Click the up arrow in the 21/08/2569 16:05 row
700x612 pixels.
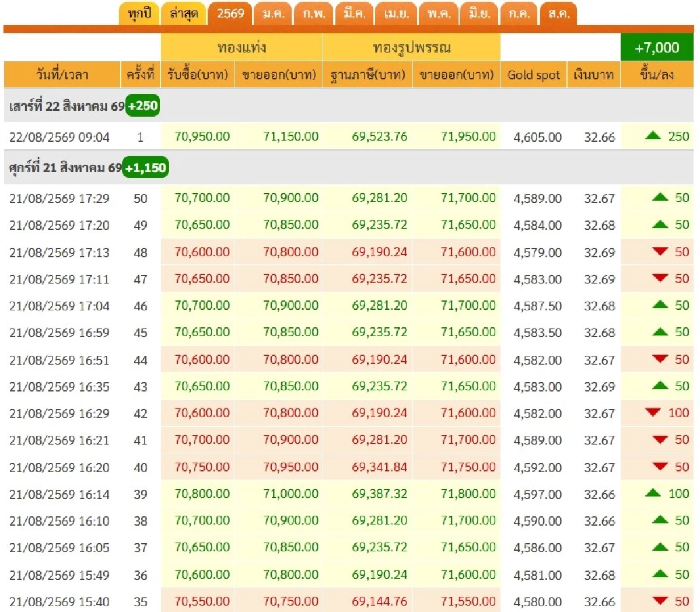tap(660, 547)
